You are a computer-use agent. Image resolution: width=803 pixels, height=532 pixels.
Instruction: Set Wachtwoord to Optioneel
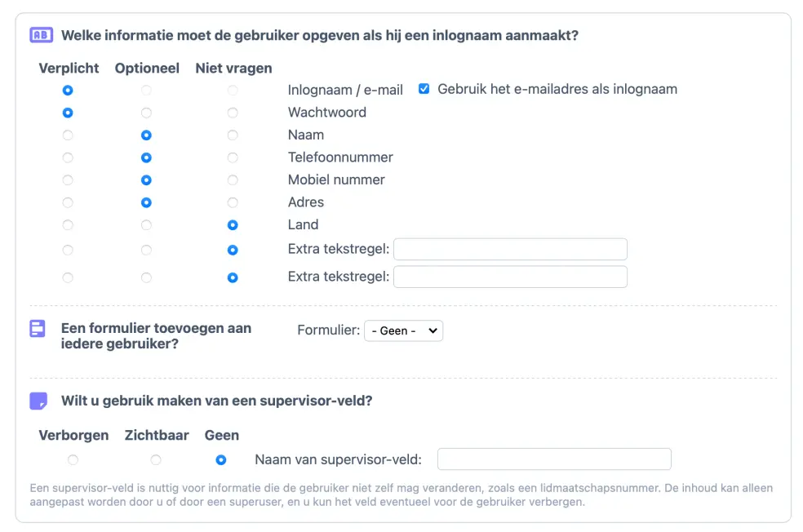tap(147, 113)
